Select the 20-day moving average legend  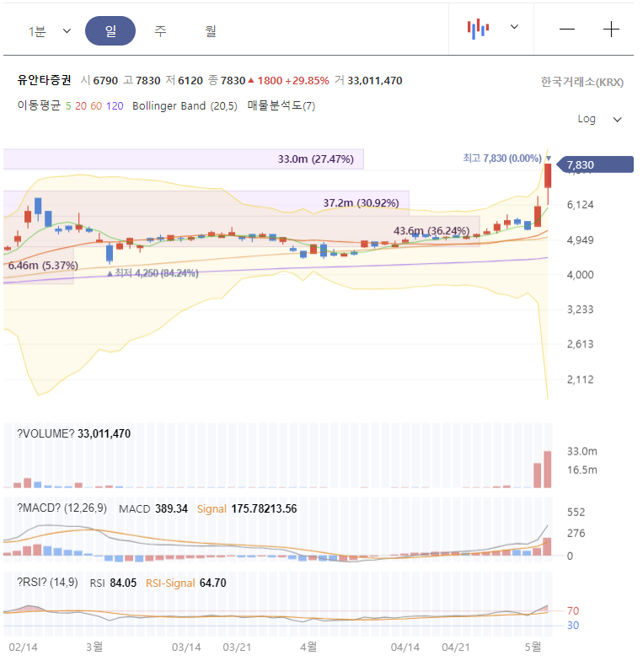pos(81,106)
